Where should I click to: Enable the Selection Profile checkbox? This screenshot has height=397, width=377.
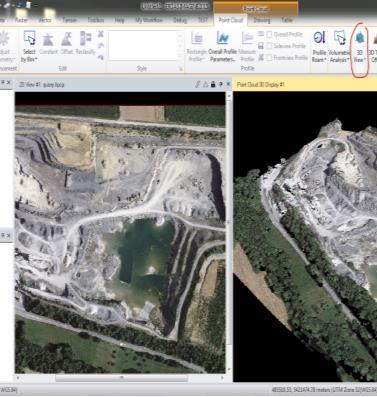point(269,46)
